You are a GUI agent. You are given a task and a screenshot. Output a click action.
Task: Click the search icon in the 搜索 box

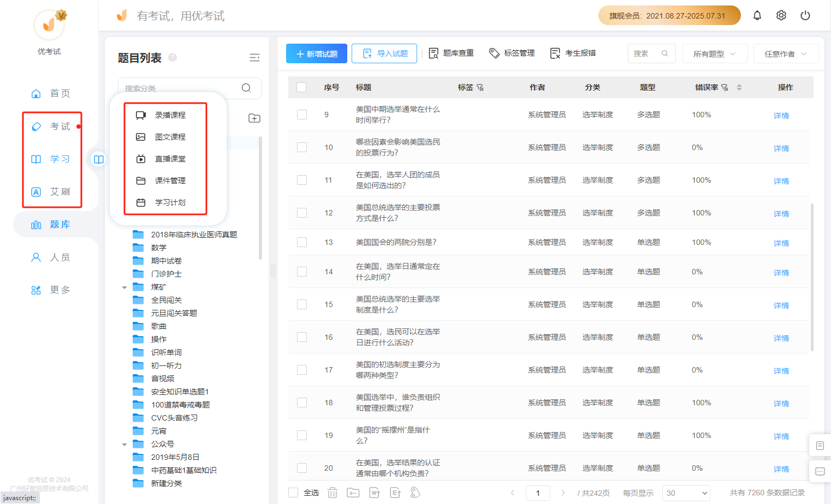point(664,53)
